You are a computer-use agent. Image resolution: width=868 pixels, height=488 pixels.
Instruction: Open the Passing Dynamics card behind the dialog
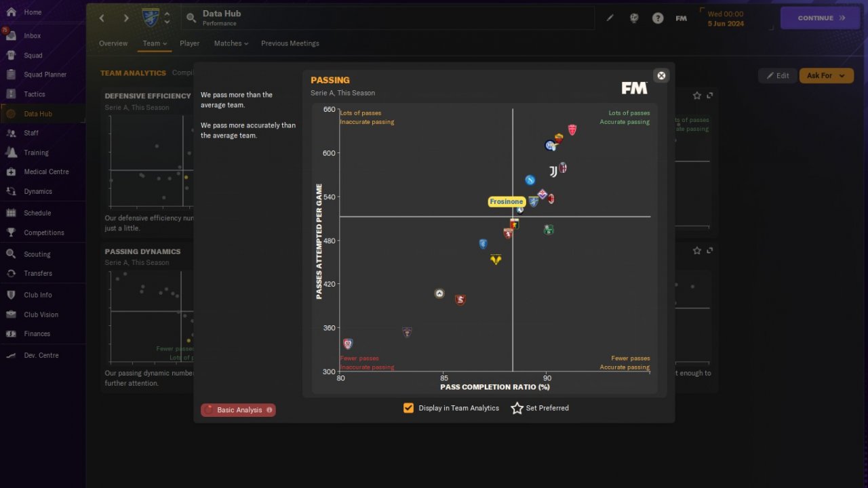tap(142, 251)
